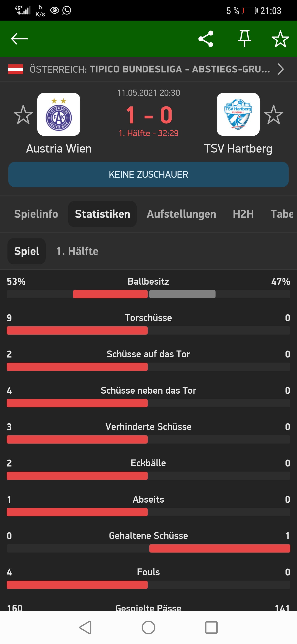Tap the back arrow in header
297x644 pixels.
click(x=19, y=39)
